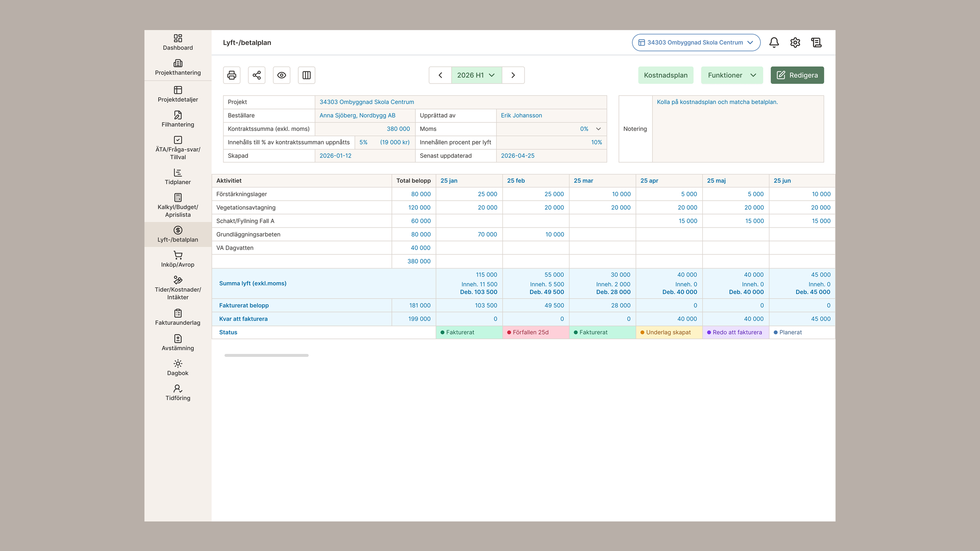Click the Underlag skapat status cell
980x551 pixels.
click(669, 332)
